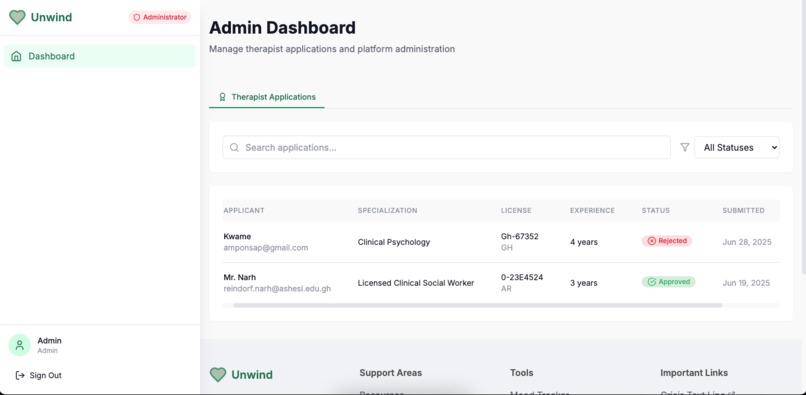This screenshot has width=806, height=395.
Task: Click the APPLICANT column header
Action: click(x=244, y=210)
